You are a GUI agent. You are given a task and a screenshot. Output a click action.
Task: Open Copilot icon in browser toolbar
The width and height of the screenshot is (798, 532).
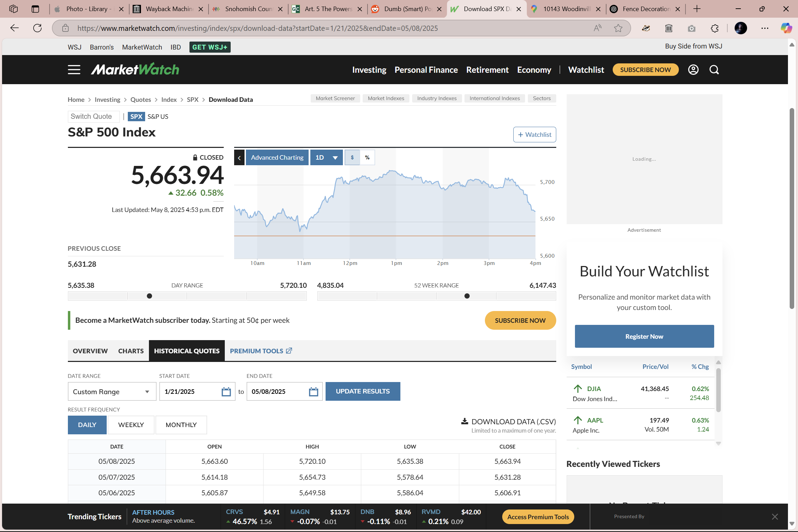pos(786,28)
